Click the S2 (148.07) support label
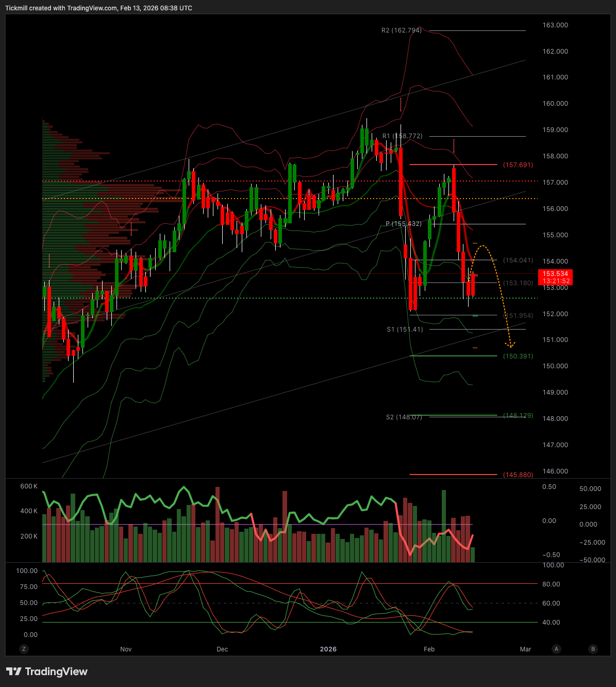 tap(404, 417)
